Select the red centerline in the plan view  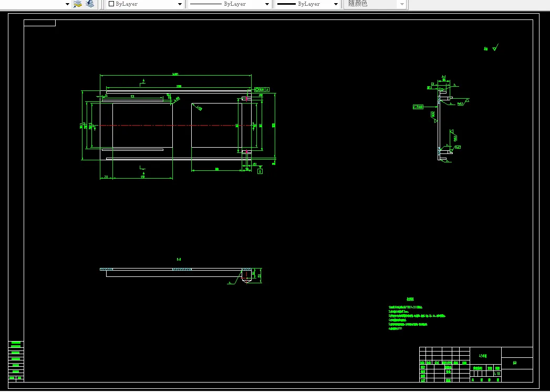pyautogui.click(x=175, y=125)
